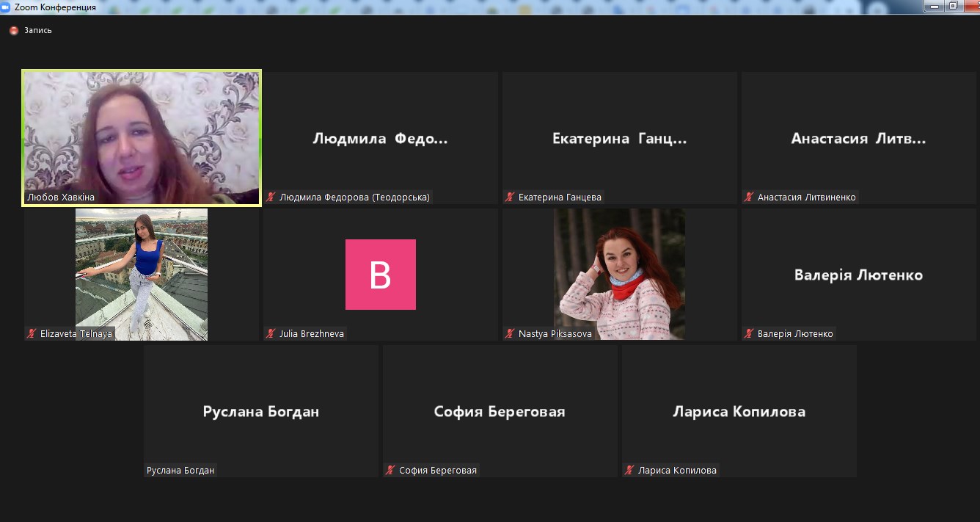This screenshot has height=522, width=980.
Task: Click muted mic icon beside София Береговая label
Action: point(390,470)
